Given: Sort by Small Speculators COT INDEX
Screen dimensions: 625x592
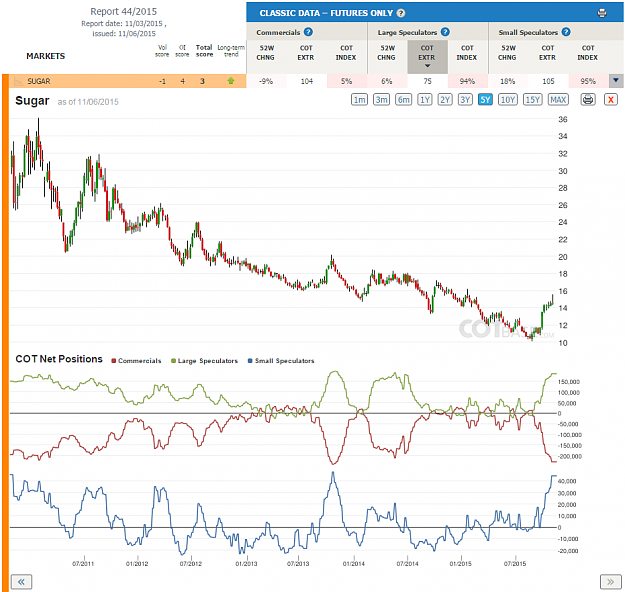Looking at the screenshot, I should (x=588, y=53).
